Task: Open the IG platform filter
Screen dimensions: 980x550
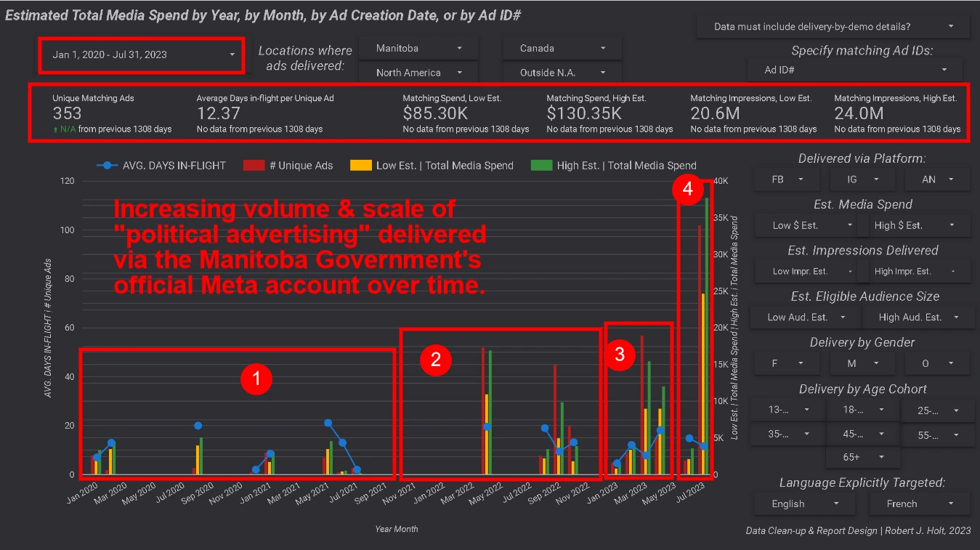Action: [x=862, y=179]
